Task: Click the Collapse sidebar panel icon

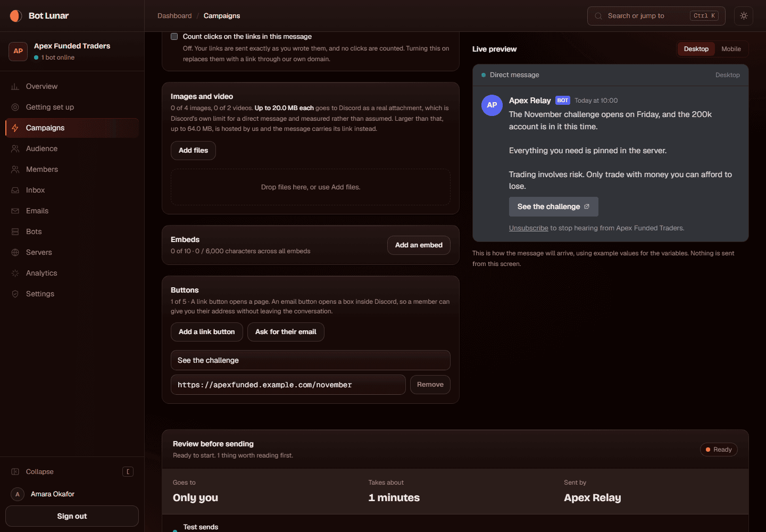Action: 15,471
